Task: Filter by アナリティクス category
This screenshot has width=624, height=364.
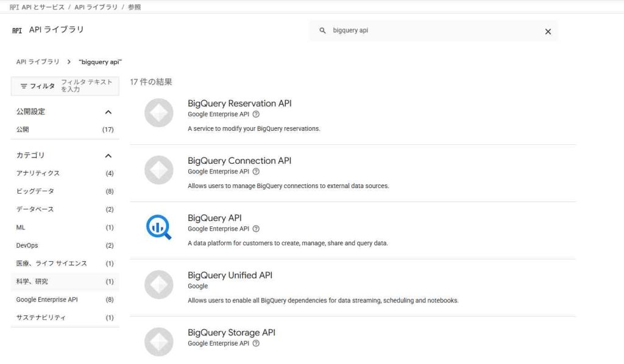Action: click(38, 173)
